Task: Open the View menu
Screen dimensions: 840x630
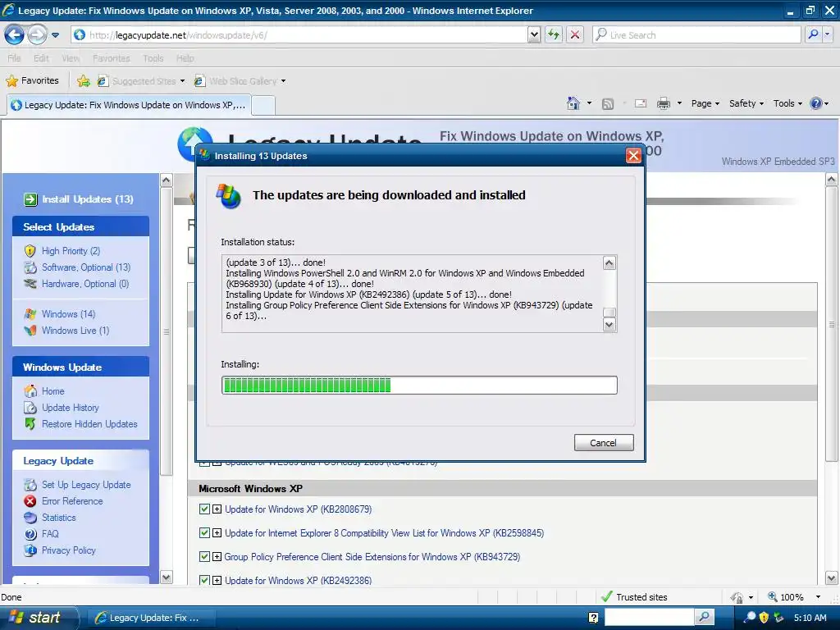Action: 71,58
